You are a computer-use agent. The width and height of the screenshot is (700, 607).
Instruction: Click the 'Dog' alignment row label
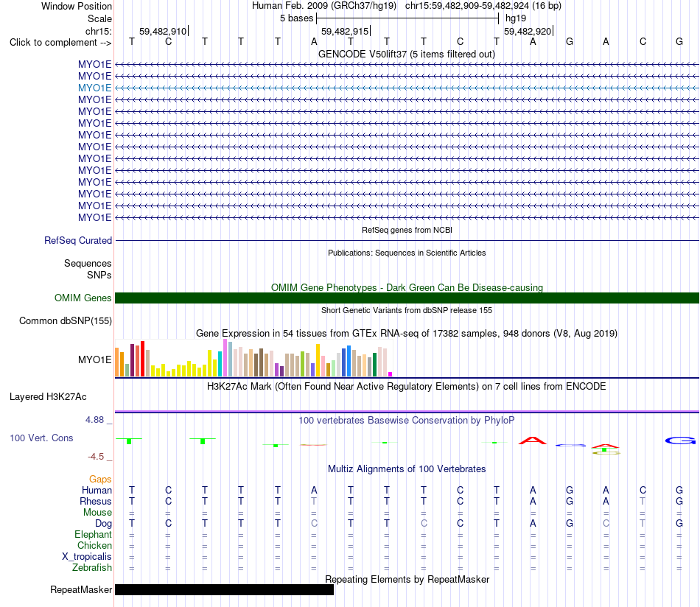click(x=104, y=524)
